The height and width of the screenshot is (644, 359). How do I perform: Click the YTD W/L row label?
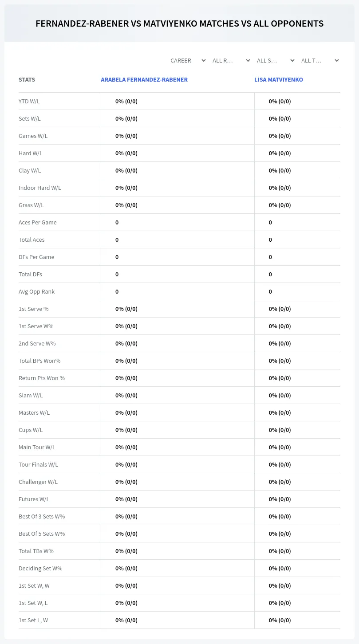[29, 101]
